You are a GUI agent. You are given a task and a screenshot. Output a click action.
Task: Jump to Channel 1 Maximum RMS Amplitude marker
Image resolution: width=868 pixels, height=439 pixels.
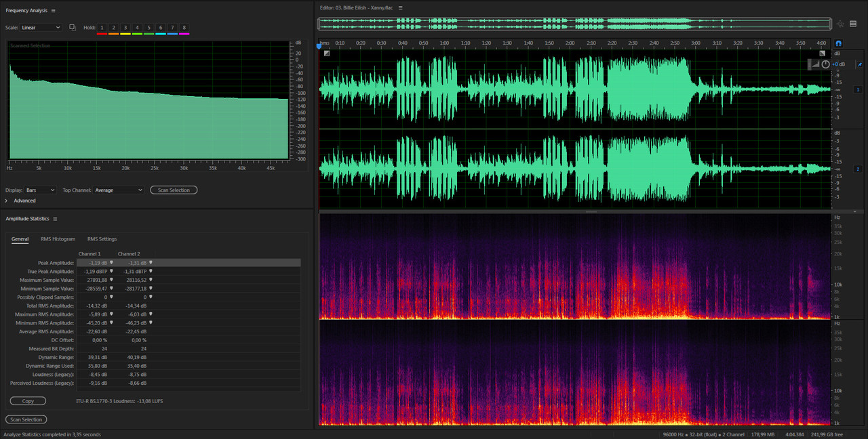point(111,314)
